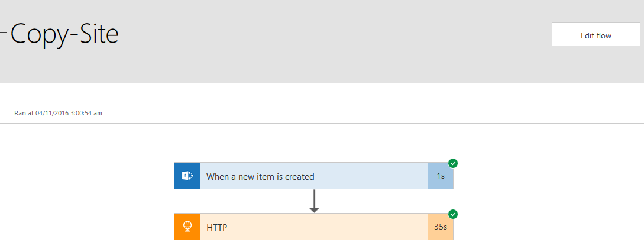Click the word "Site" in the flow title
This screenshot has height=252, width=644.
click(97, 34)
